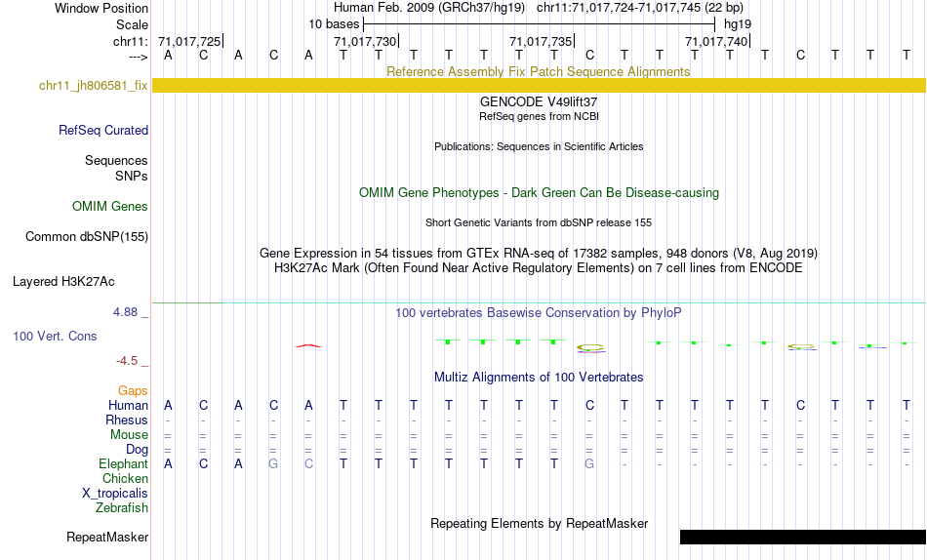Click the chr11_jh806581_fix track label
927x560 pixels.
tap(93, 85)
